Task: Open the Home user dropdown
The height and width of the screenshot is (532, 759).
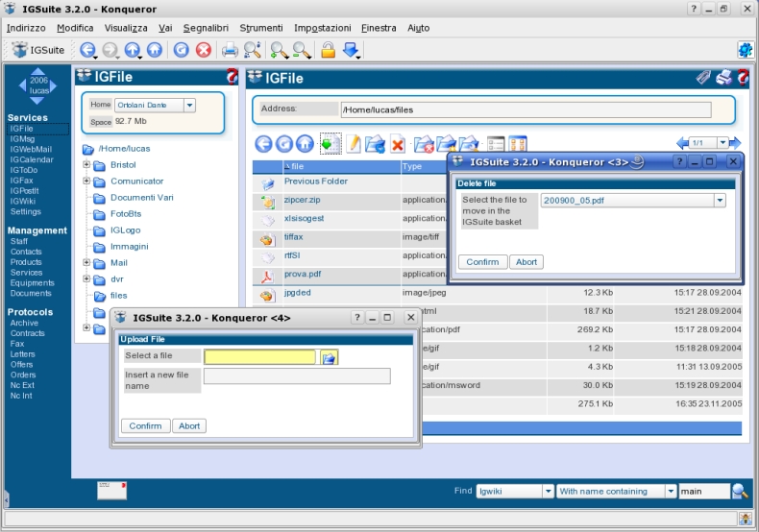Action: [x=190, y=105]
